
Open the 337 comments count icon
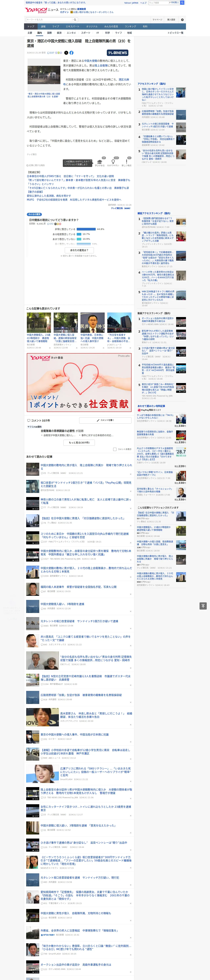pyautogui.click(x=51, y=53)
